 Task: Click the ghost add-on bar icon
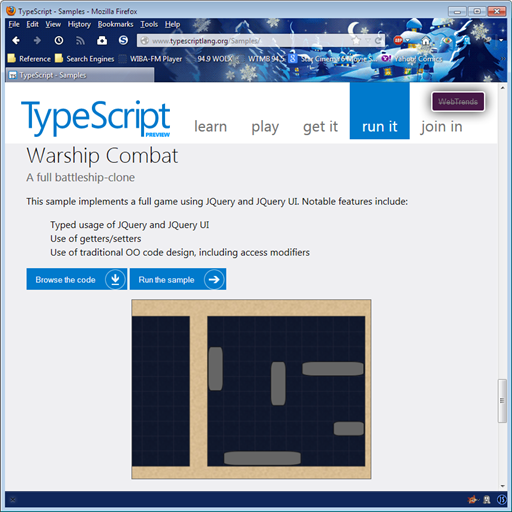click(x=487, y=499)
